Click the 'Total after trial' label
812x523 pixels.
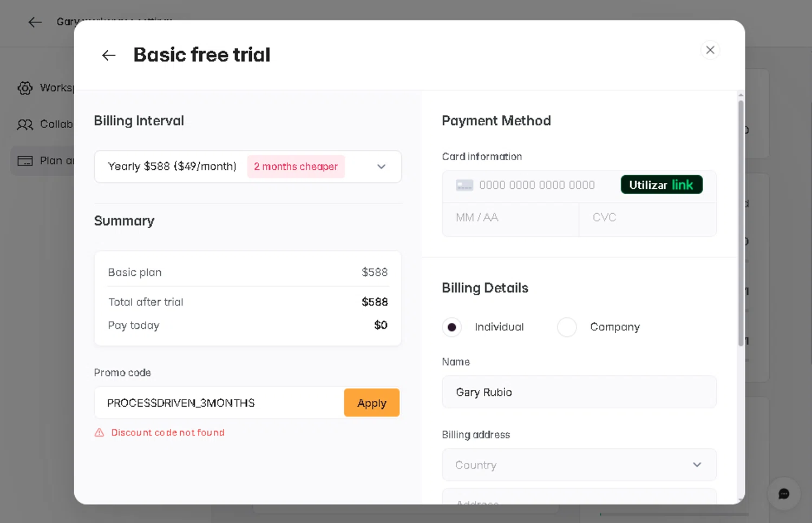click(x=146, y=302)
